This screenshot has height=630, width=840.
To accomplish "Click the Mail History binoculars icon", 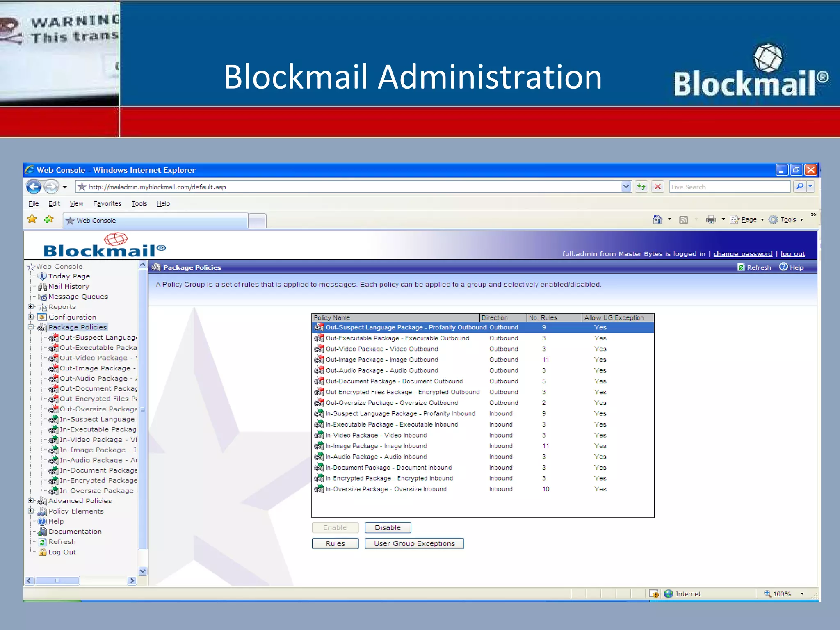I will point(43,286).
